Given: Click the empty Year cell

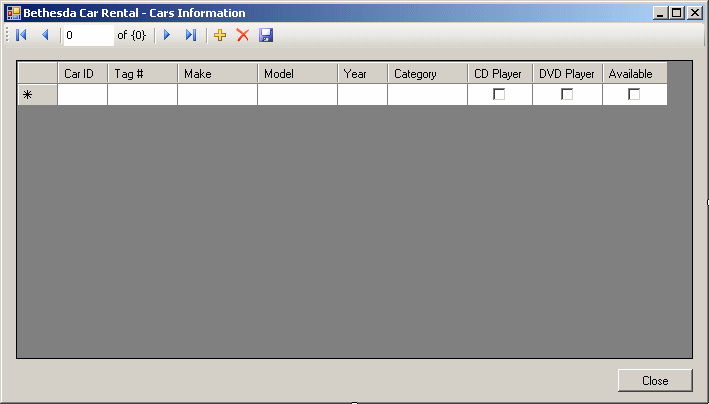Looking at the screenshot, I should (363, 95).
